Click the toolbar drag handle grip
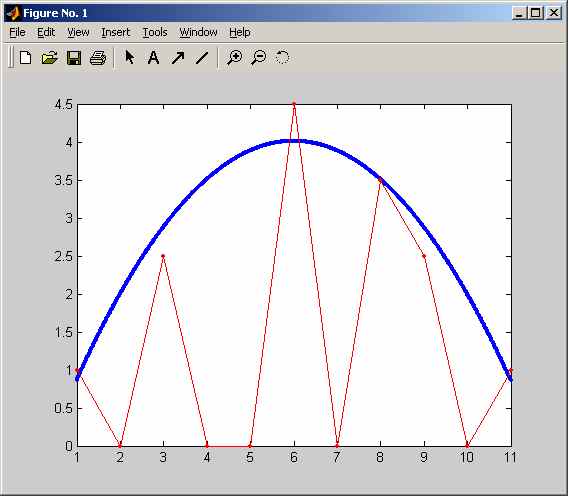The width and height of the screenshot is (568, 496). 11,57
